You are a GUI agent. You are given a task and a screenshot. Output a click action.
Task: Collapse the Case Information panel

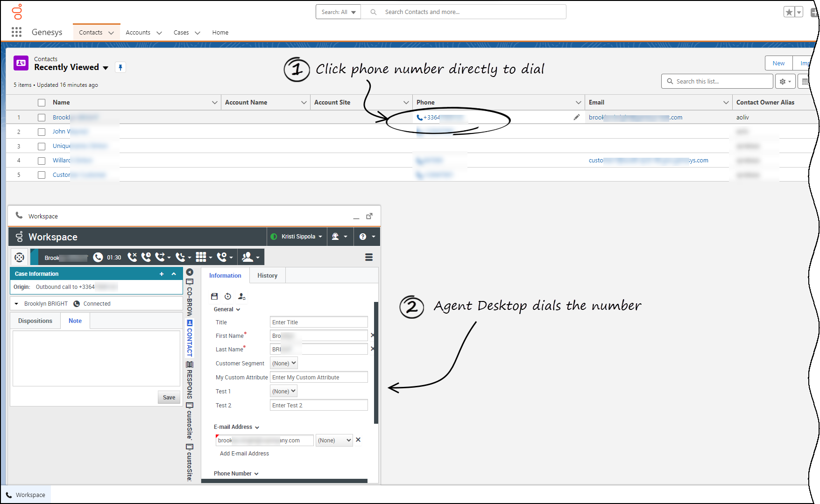point(174,274)
